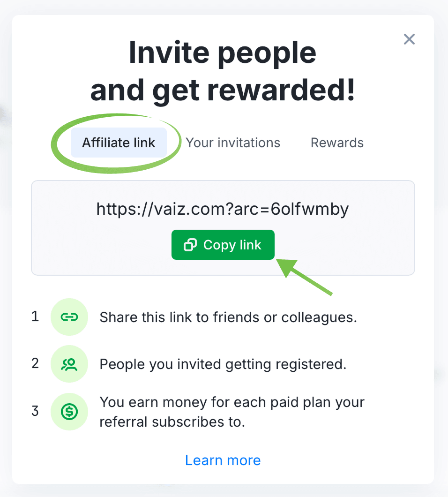Click the dollar coin icon for step 3
Viewport: 448px width, 497px height.
point(69,412)
